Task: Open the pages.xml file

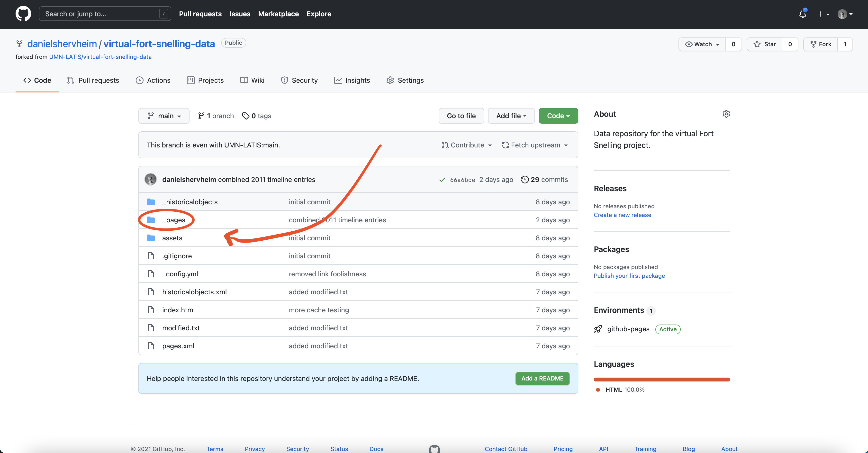Action: tap(178, 346)
